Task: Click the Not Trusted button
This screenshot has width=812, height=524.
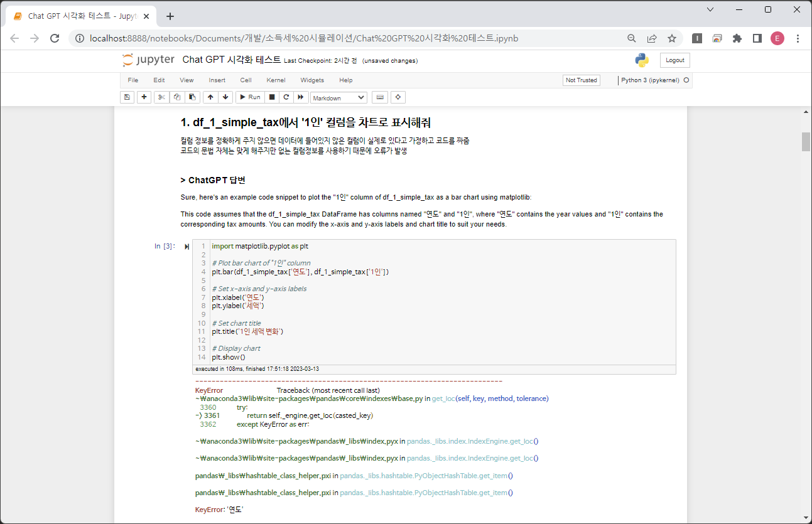Action: point(582,80)
